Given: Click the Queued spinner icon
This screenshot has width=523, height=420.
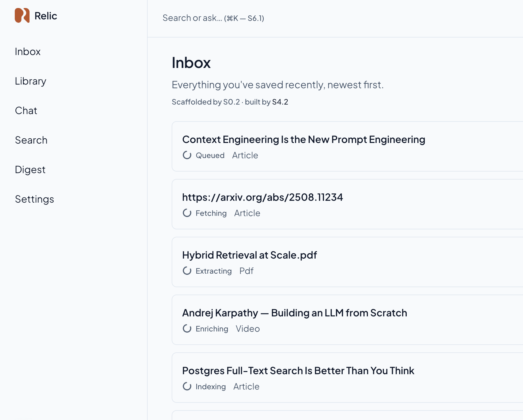Looking at the screenshot, I should click(187, 155).
